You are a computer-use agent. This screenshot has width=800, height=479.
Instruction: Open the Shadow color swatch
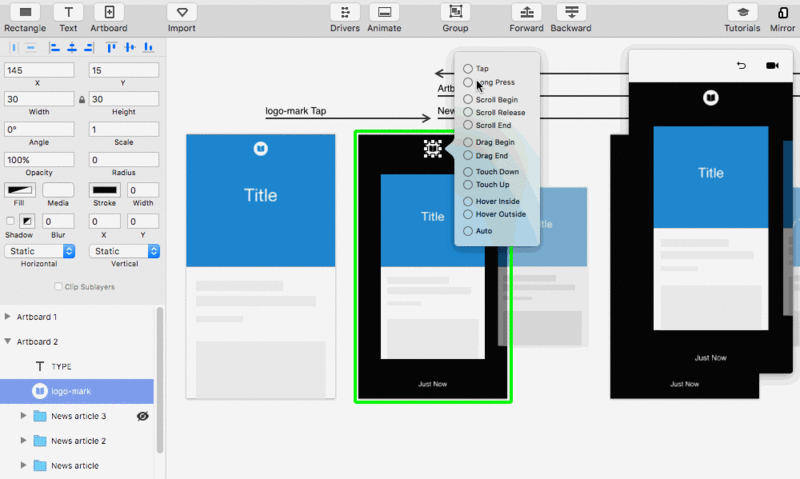pyautogui.click(x=27, y=221)
